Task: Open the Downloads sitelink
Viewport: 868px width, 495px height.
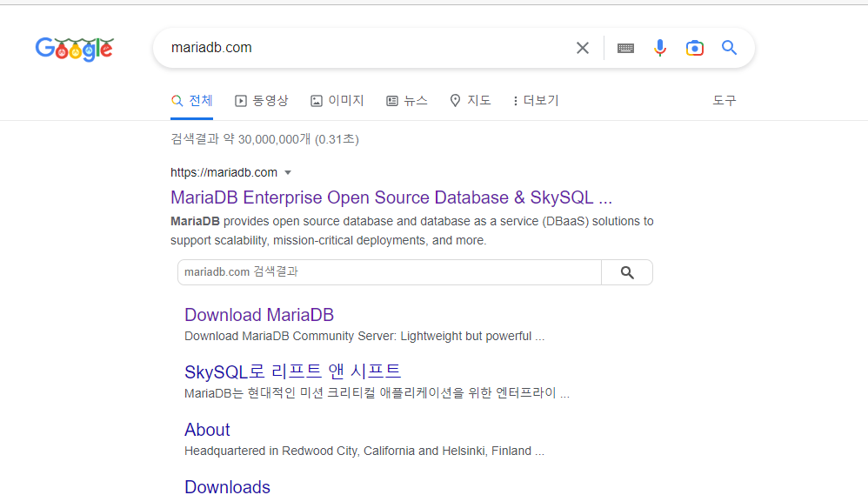Action: tap(228, 486)
